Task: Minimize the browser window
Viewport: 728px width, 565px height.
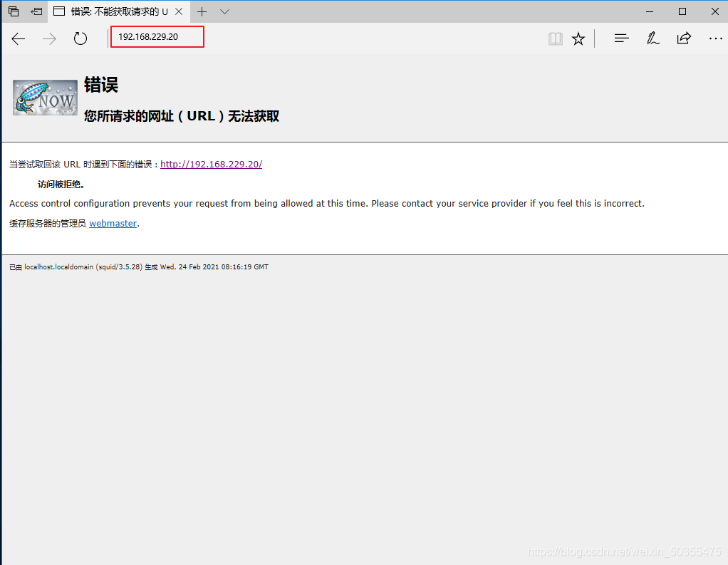Action: pyautogui.click(x=650, y=11)
